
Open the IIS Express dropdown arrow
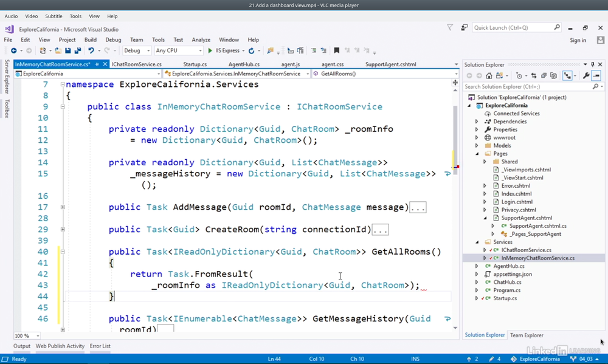[x=243, y=51]
